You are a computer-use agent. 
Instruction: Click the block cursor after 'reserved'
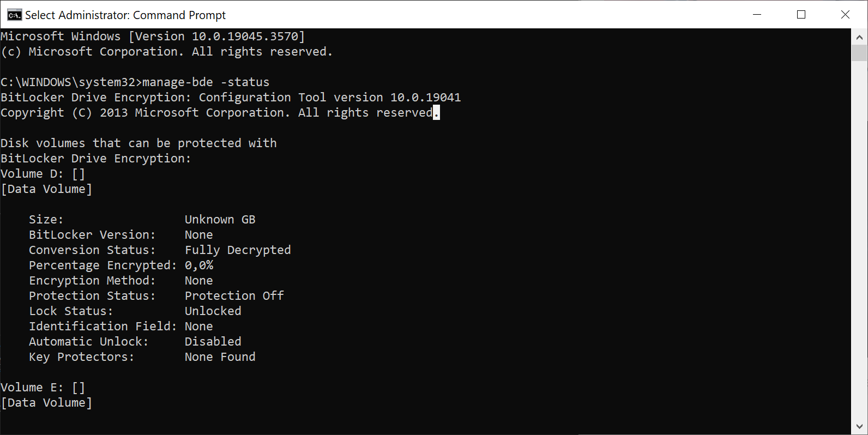pyautogui.click(x=436, y=113)
